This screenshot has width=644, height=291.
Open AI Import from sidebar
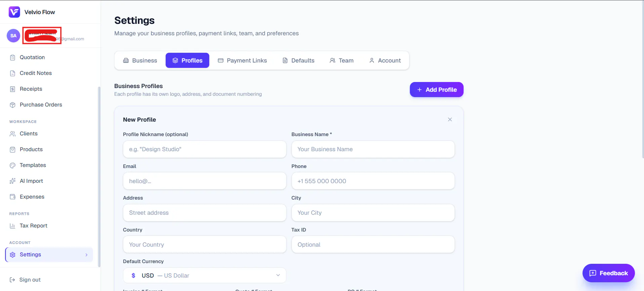pos(49,181)
